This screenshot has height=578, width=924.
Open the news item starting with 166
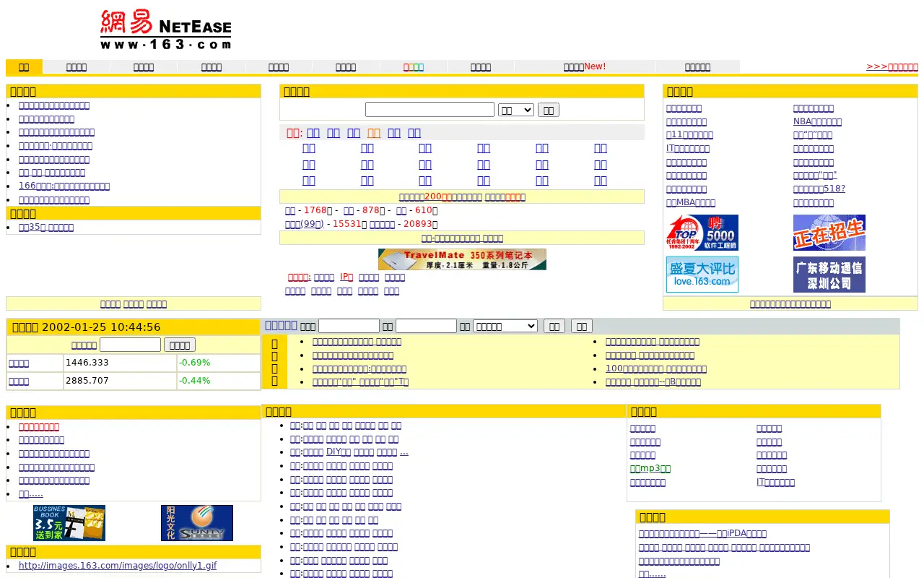(64, 186)
